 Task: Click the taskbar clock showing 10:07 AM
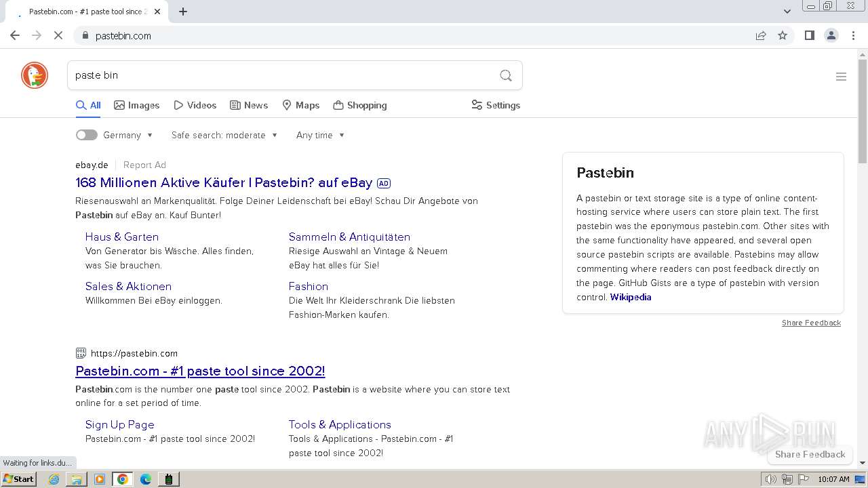[x=833, y=479]
